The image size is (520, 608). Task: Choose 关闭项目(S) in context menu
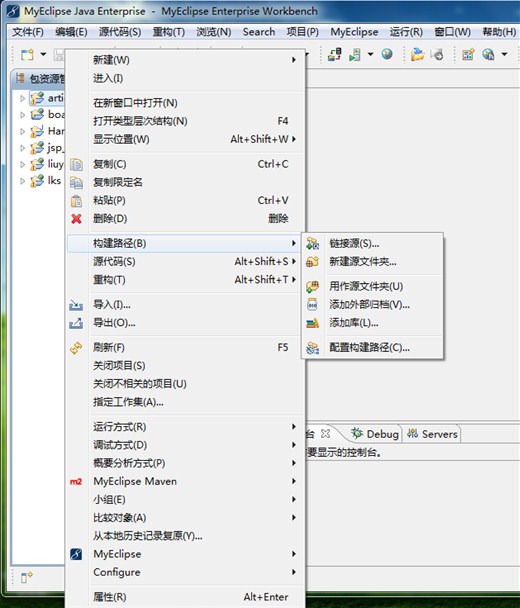point(186,366)
